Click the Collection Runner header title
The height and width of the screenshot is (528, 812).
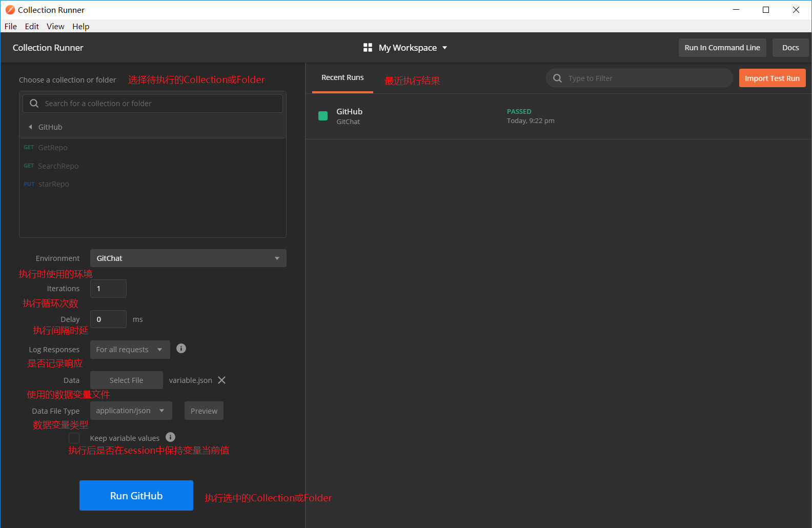[48, 48]
